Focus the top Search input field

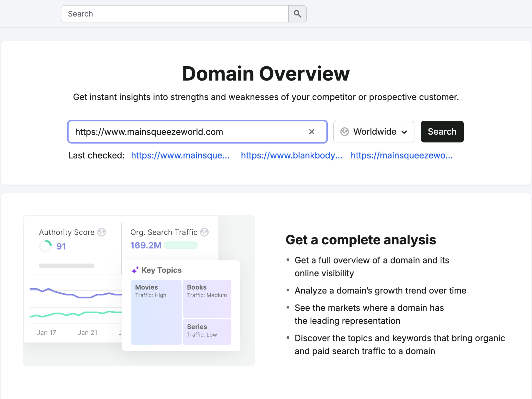point(175,14)
